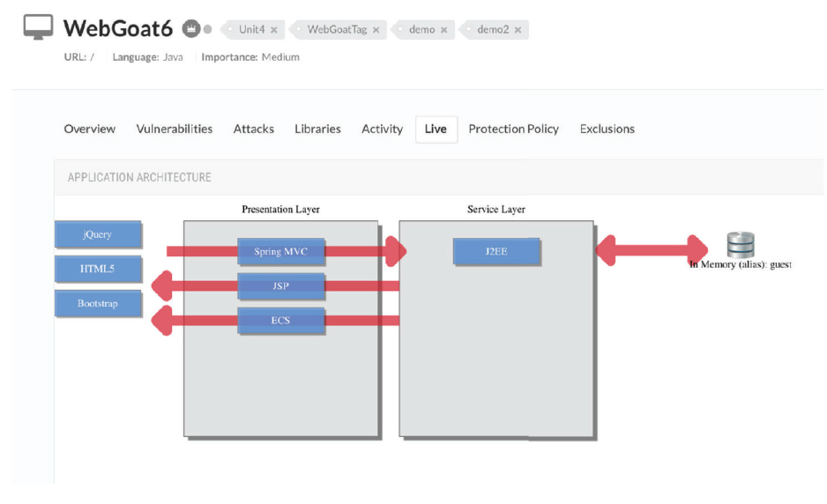
Task: Select the Protection Policy tab
Action: (x=513, y=129)
